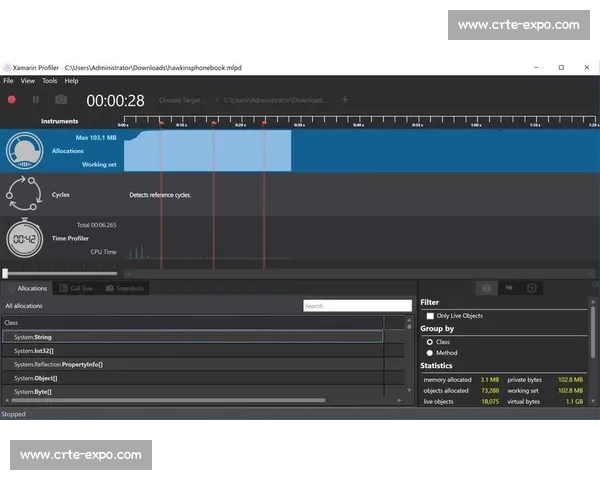Click timeline horizontal scrollbar track
This screenshot has width=600, height=480.
360,274
